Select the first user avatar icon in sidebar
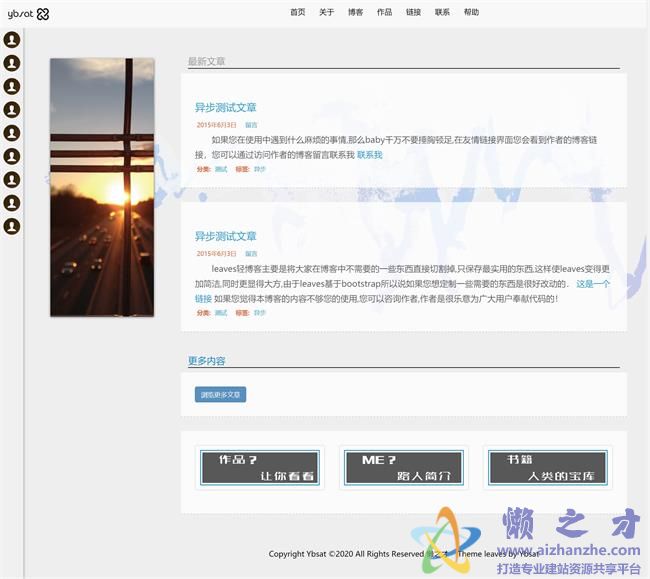The image size is (650, 579). [12, 40]
